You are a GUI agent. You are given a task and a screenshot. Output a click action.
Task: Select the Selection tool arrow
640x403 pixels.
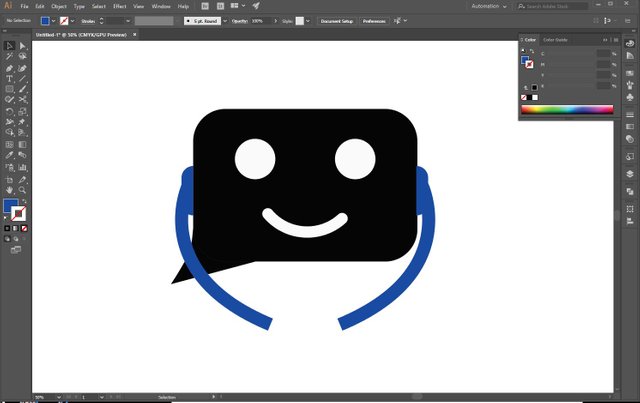[x=9, y=46]
